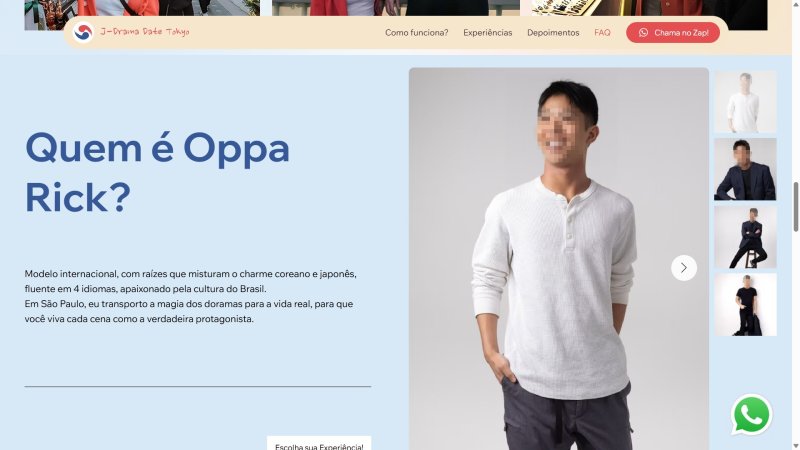Click the page vertical scrollbar thumb
Screen dimensions: 800x450
pyautogui.click(x=795, y=207)
